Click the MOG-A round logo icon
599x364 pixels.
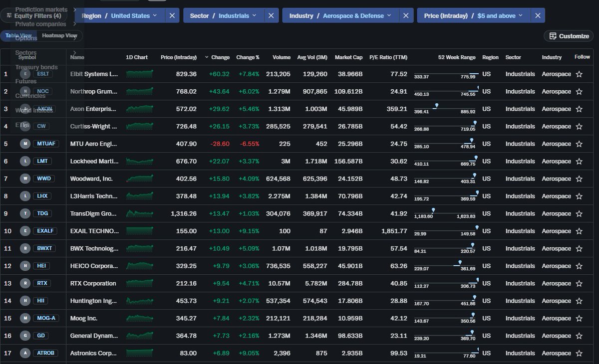click(24, 318)
